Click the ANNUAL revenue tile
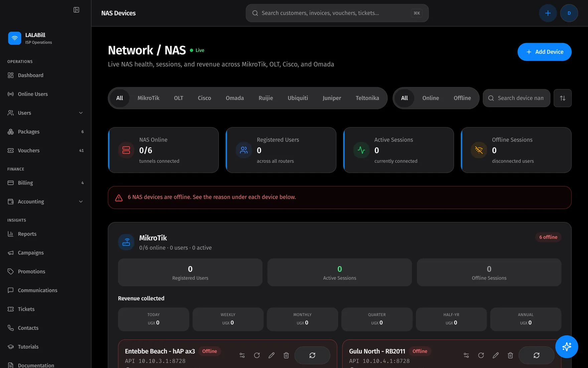 [526, 319]
